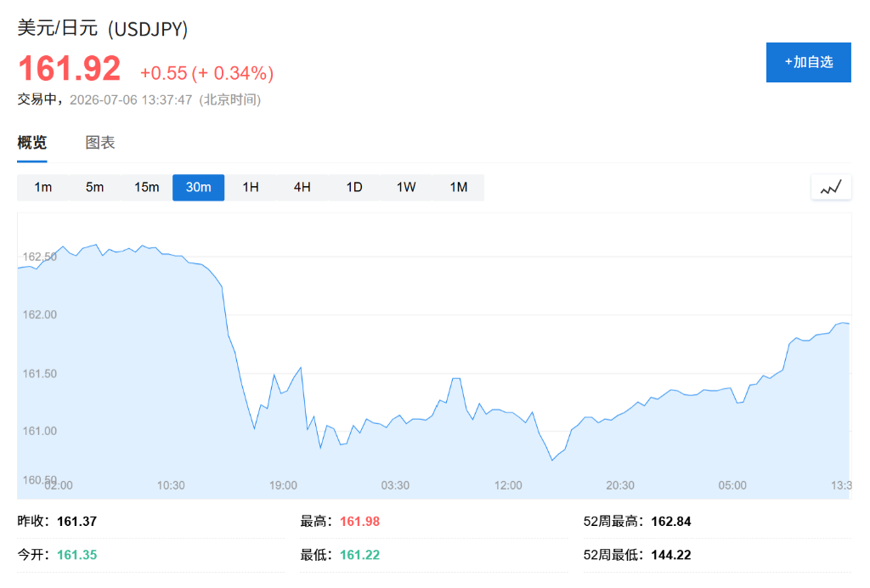Select the 15m interval
This screenshot has height=588, width=870.
pyautogui.click(x=146, y=188)
